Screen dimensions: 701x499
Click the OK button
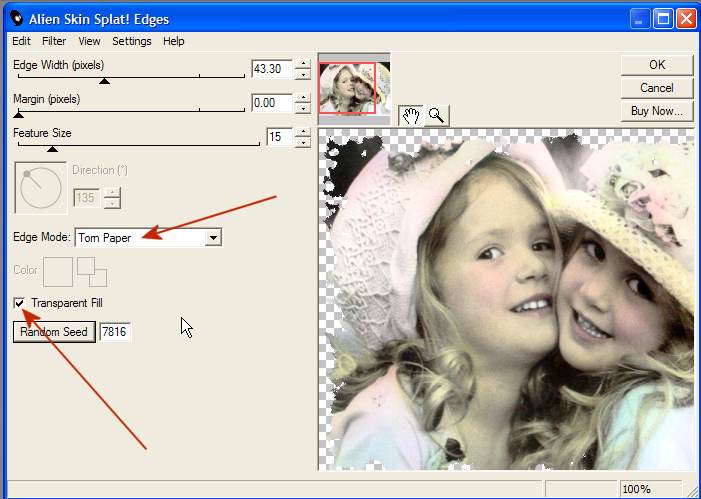click(657, 65)
